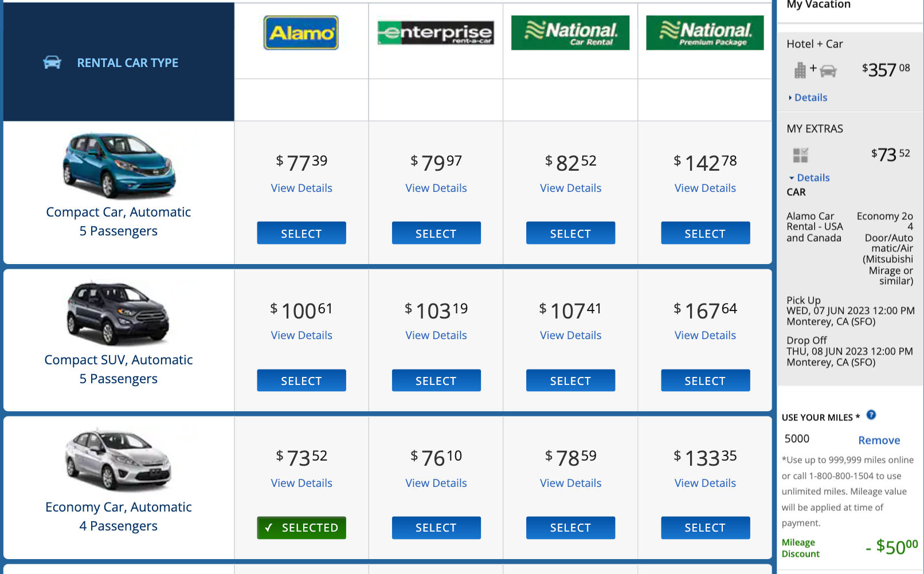Click the car icon in the Rental Car Type header
Viewport: 924px width, 574px height.
52,62
